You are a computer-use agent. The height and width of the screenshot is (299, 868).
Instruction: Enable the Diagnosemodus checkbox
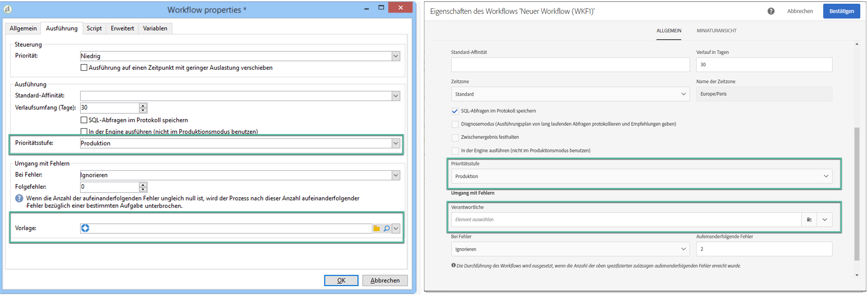pyautogui.click(x=455, y=124)
